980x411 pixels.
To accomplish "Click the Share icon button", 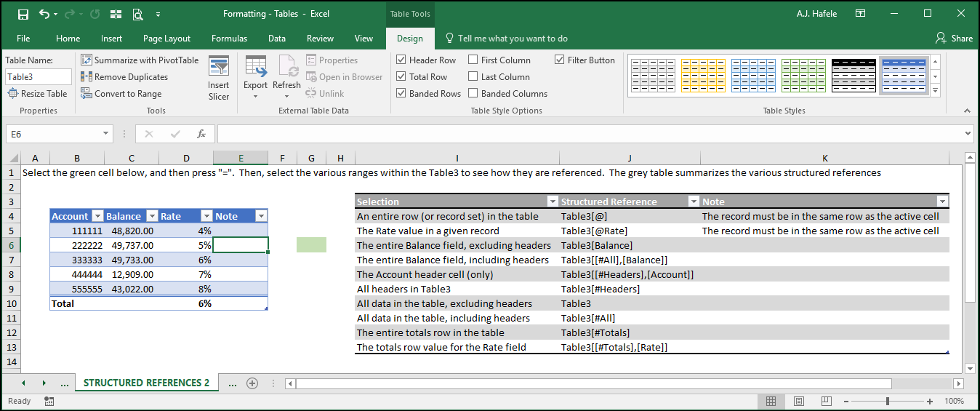I will pyautogui.click(x=954, y=39).
